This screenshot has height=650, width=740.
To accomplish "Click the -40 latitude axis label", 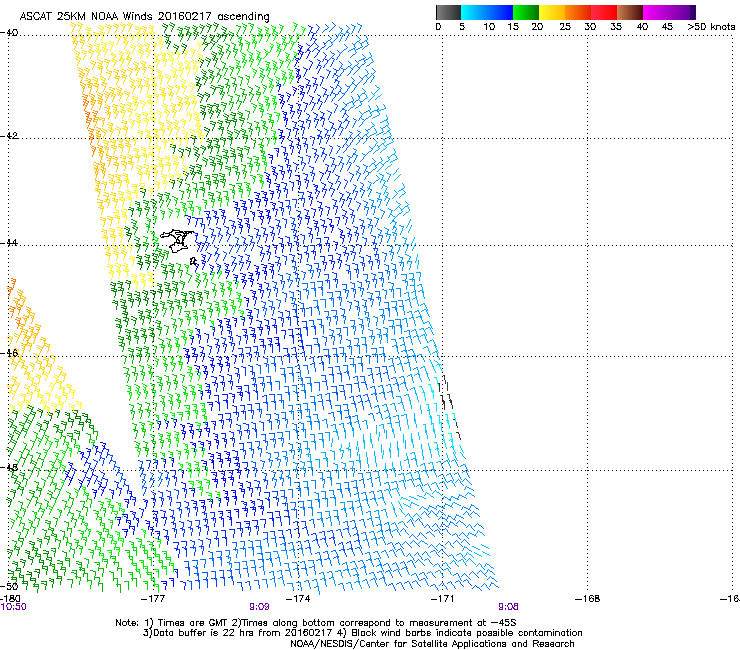I will point(9,32).
